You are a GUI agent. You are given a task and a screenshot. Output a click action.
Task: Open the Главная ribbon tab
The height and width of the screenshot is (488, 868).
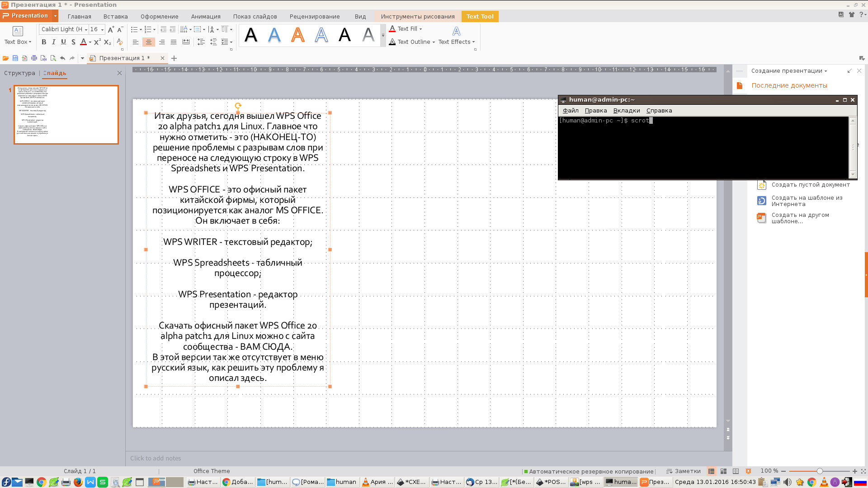(80, 17)
